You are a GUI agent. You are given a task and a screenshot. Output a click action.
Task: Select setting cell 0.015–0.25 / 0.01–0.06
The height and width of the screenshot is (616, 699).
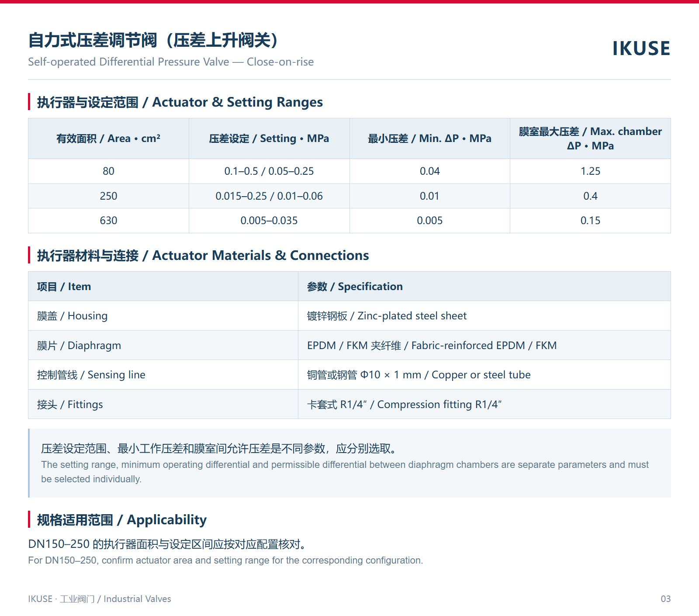[269, 196]
